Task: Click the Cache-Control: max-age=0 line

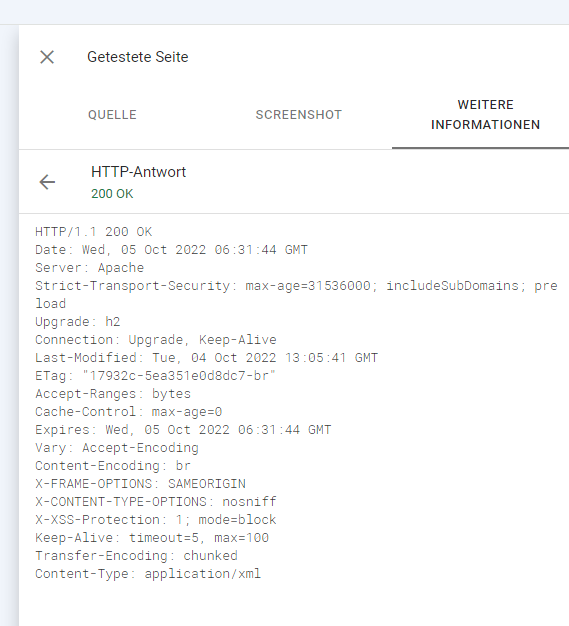Action: coord(129,412)
